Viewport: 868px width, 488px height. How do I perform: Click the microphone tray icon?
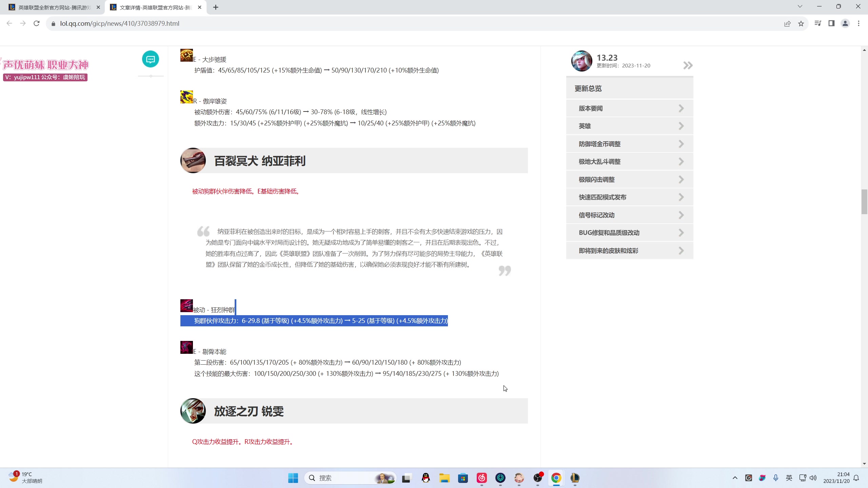pyautogui.click(x=776, y=478)
